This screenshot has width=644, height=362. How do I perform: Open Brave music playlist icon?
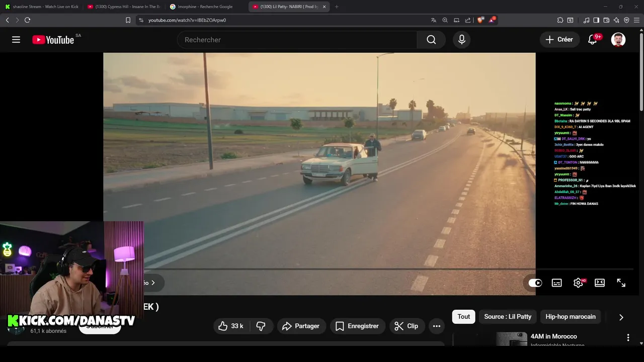tap(586, 20)
